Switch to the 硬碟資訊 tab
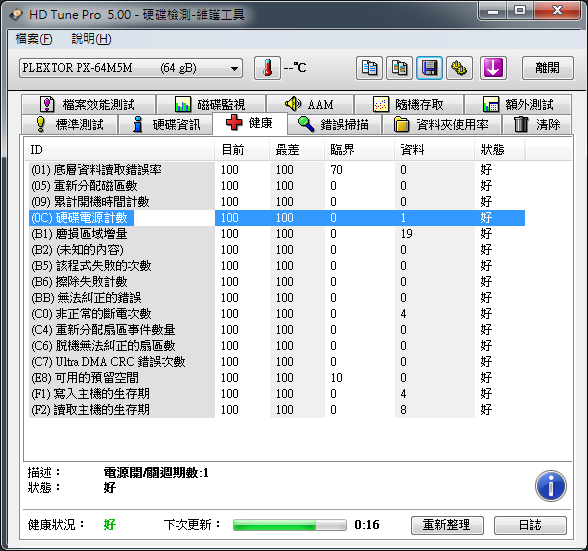The width and height of the screenshot is (588, 551). coord(165,124)
